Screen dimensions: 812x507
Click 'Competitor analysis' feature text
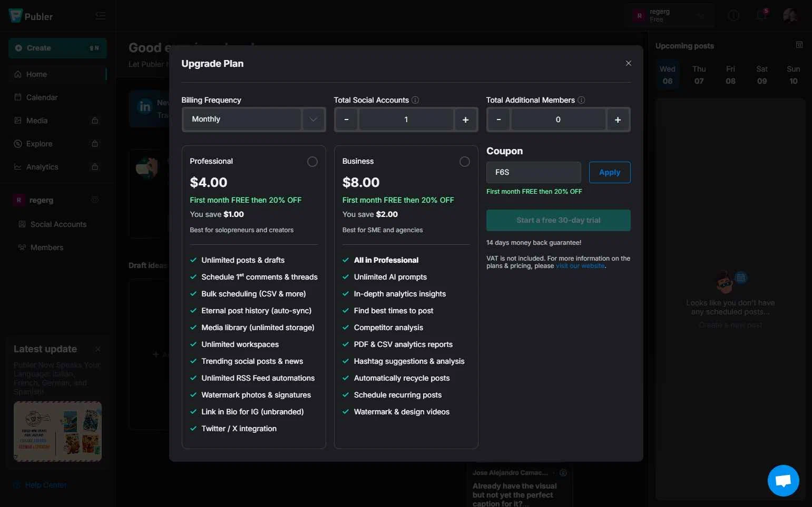coord(388,327)
